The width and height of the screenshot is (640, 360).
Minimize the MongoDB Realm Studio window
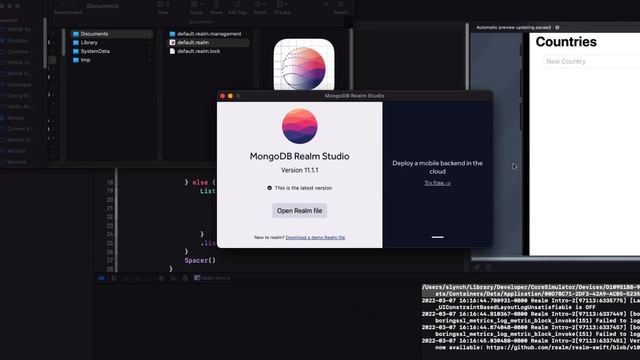tap(230, 96)
